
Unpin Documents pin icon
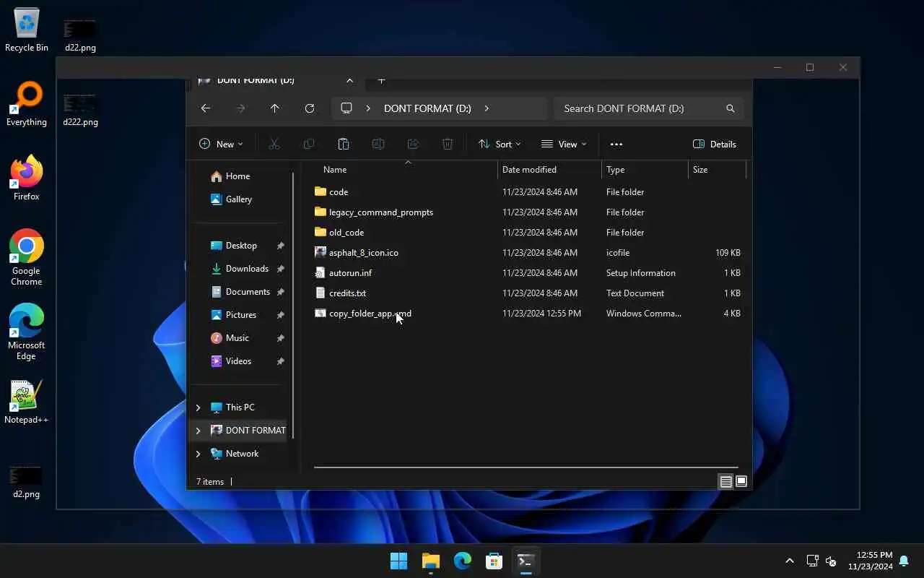pyautogui.click(x=280, y=292)
